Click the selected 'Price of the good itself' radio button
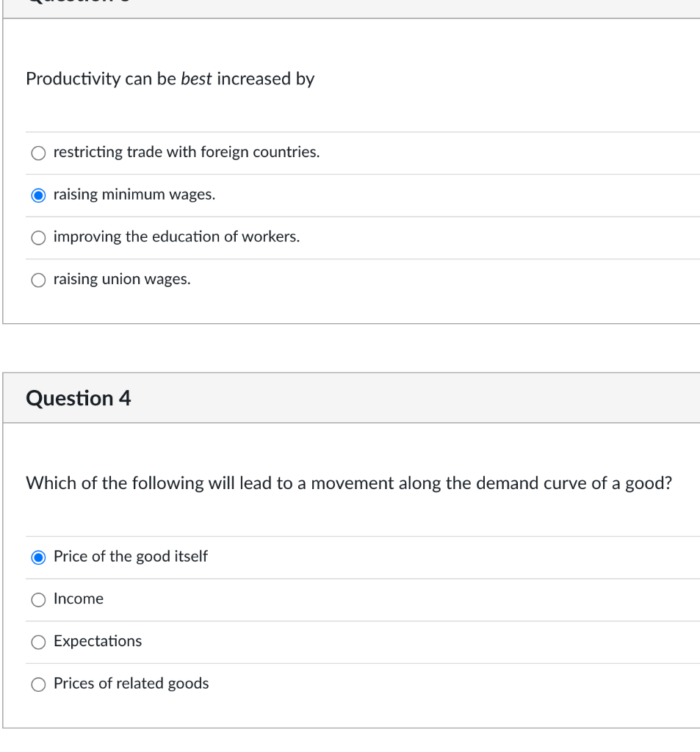 (x=38, y=557)
